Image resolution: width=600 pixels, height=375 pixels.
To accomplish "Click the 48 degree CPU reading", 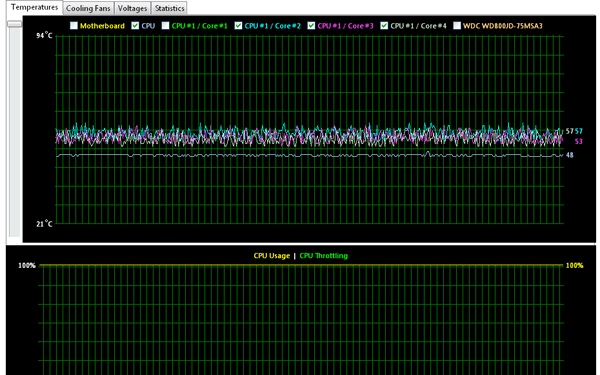I will tap(570, 155).
